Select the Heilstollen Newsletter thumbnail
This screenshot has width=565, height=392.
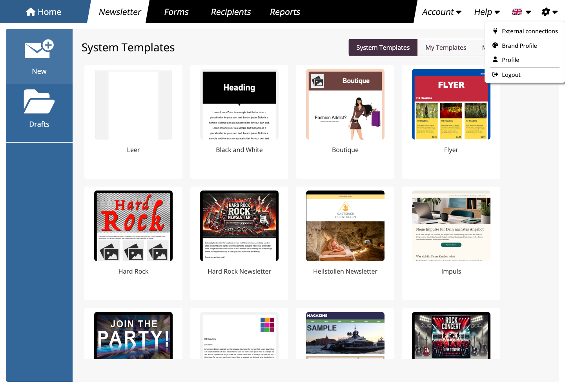coord(345,226)
